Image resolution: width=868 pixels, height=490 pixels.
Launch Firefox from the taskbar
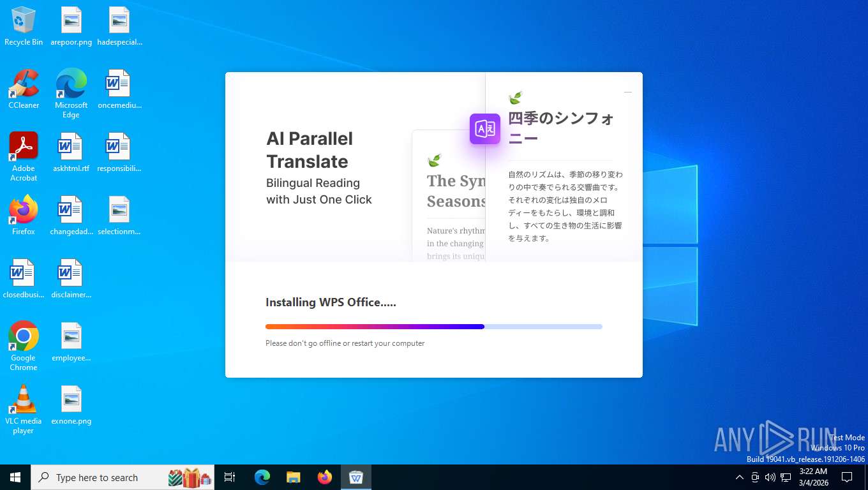(325, 477)
